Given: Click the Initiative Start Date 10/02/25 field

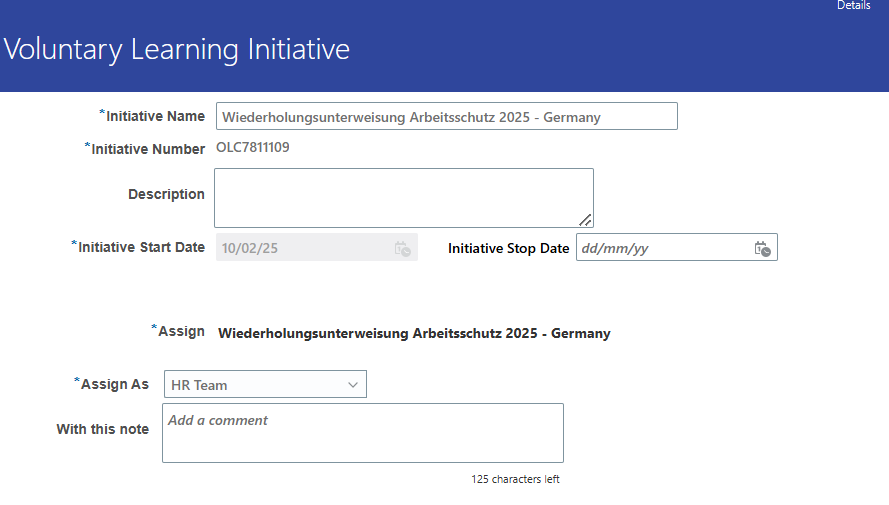Looking at the screenshot, I should [x=317, y=248].
